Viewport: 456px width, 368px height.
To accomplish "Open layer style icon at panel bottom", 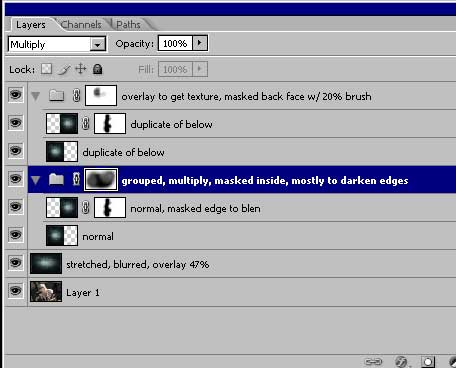I will click(401, 362).
